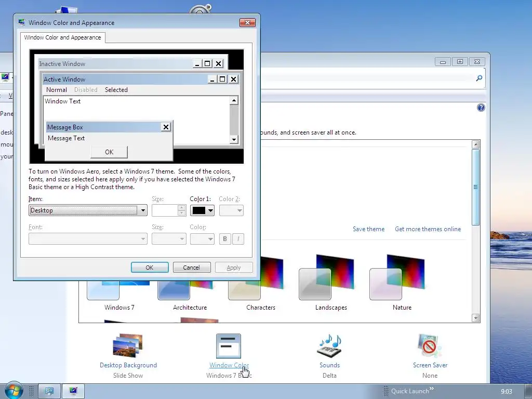Click the blue Help question mark icon

click(481, 108)
